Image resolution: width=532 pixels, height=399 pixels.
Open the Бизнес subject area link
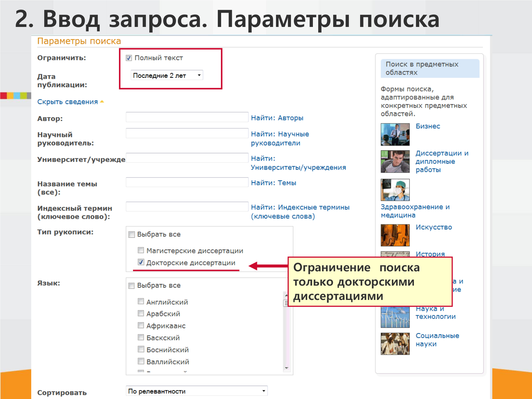428,126
